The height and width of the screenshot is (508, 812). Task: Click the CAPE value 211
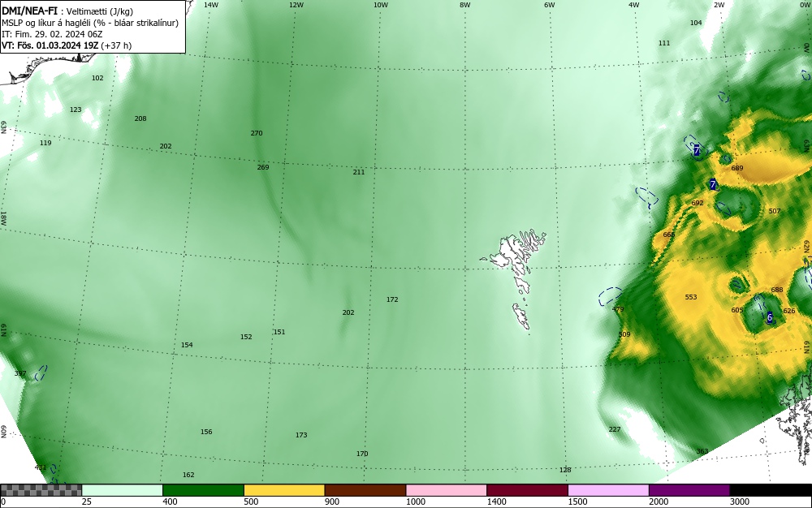click(x=358, y=172)
